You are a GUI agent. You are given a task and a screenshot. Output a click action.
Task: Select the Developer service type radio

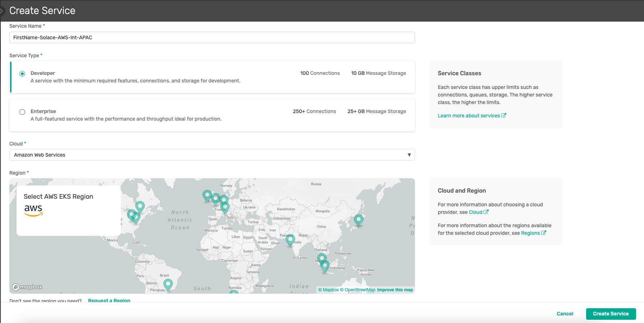22,74
